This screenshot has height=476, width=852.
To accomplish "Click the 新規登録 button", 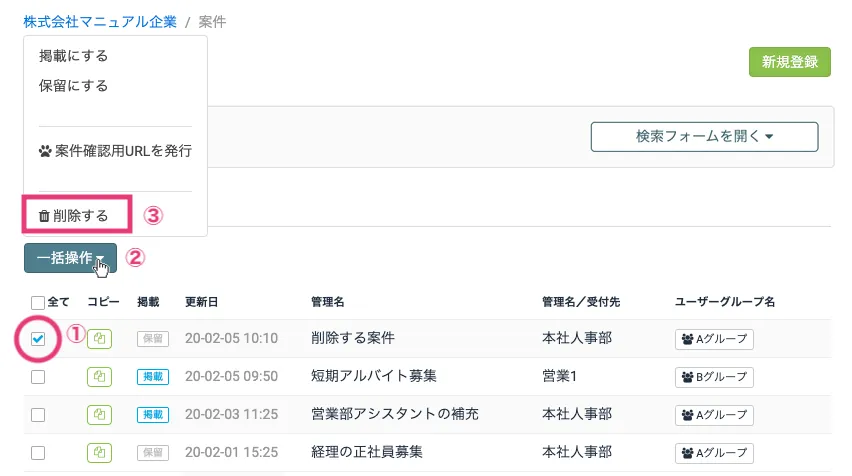I will [790, 62].
